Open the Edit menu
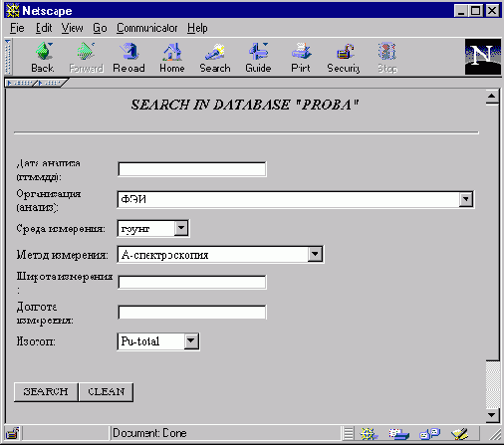Viewport: 504px width, 445px height. (x=44, y=28)
